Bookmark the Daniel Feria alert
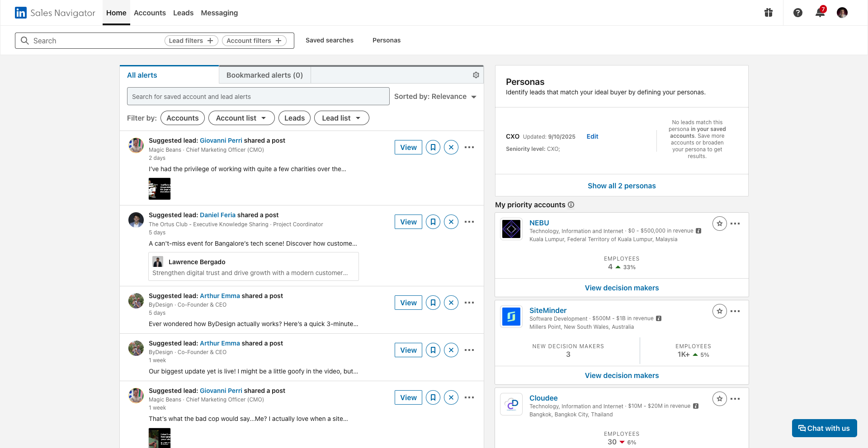868x448 pixels. (433, 222)
